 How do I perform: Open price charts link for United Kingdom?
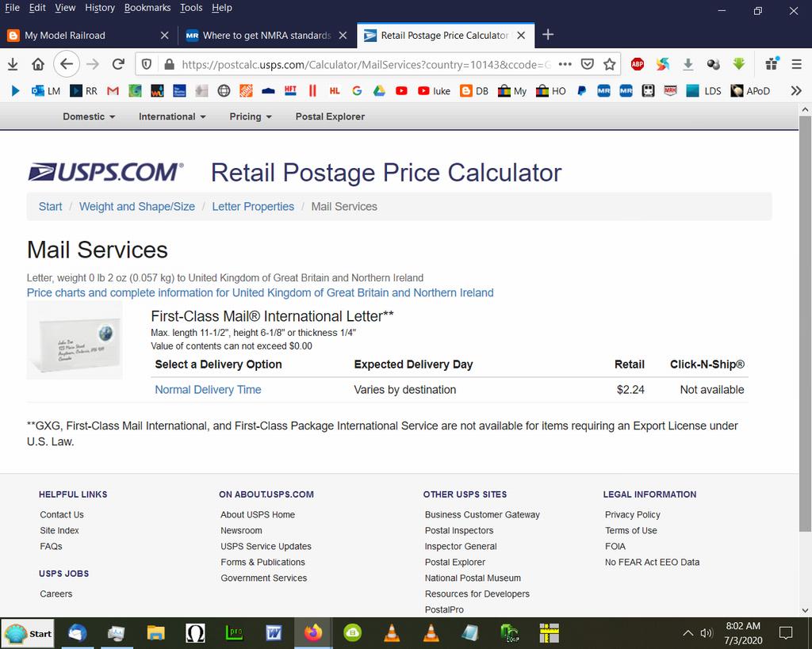click(x=260, y=292)
